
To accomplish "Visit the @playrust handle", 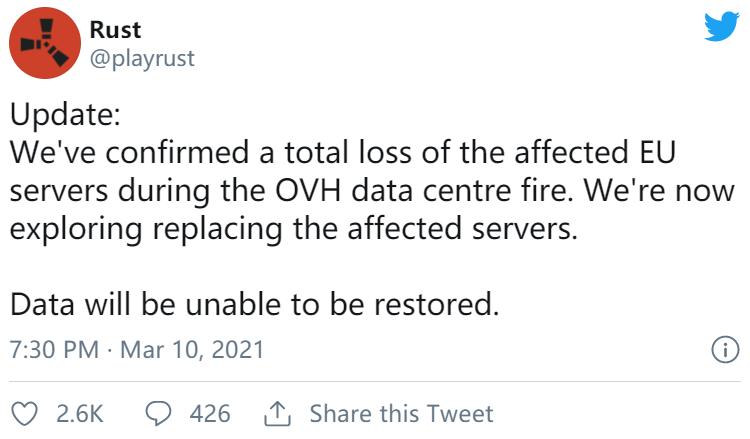I will [x=142, y=59].
